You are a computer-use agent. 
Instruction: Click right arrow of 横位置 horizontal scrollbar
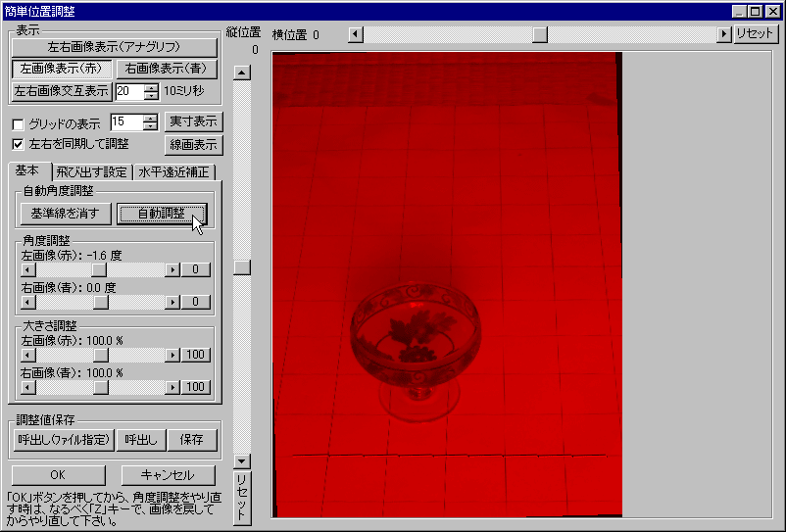tap(724, 34)
